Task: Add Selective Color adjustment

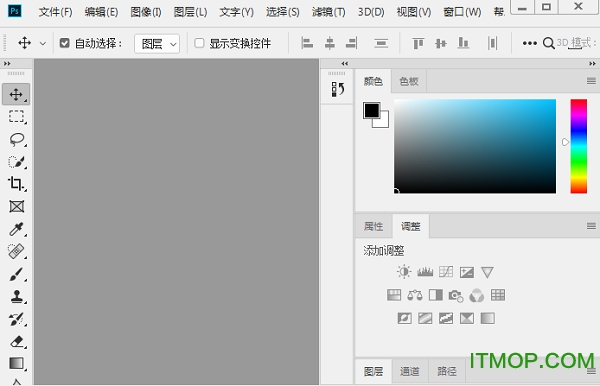Action: coord(467,318)
